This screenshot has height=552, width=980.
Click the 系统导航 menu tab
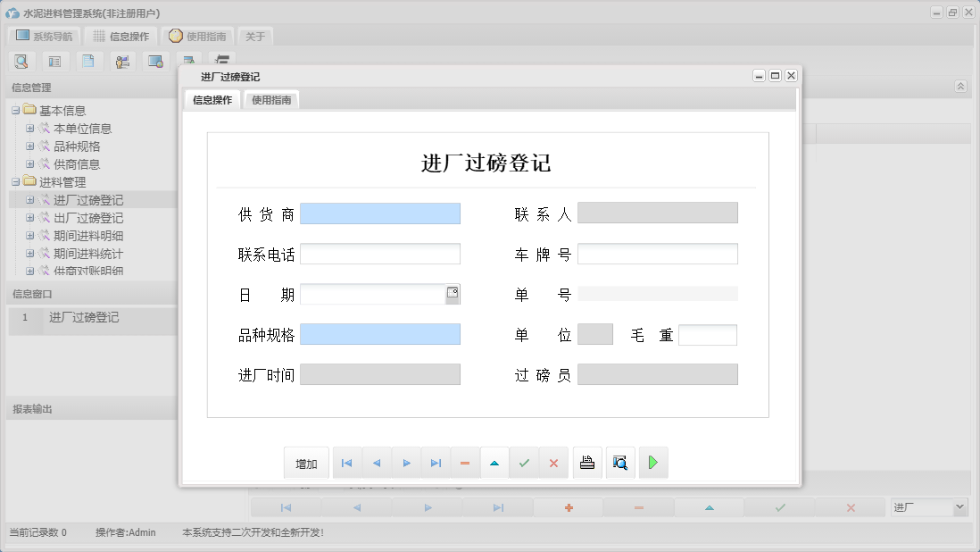pos(46,36)
